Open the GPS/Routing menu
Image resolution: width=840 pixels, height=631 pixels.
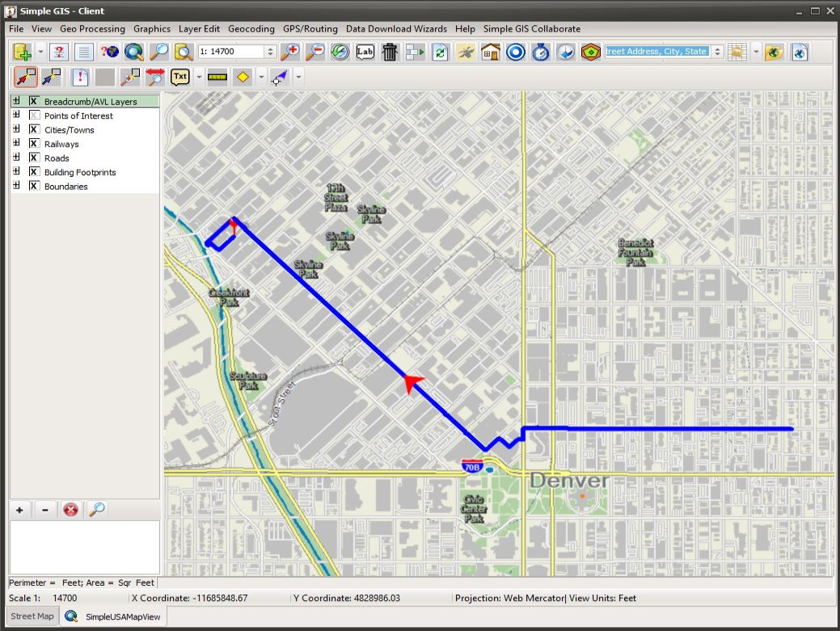pos(311,28)
